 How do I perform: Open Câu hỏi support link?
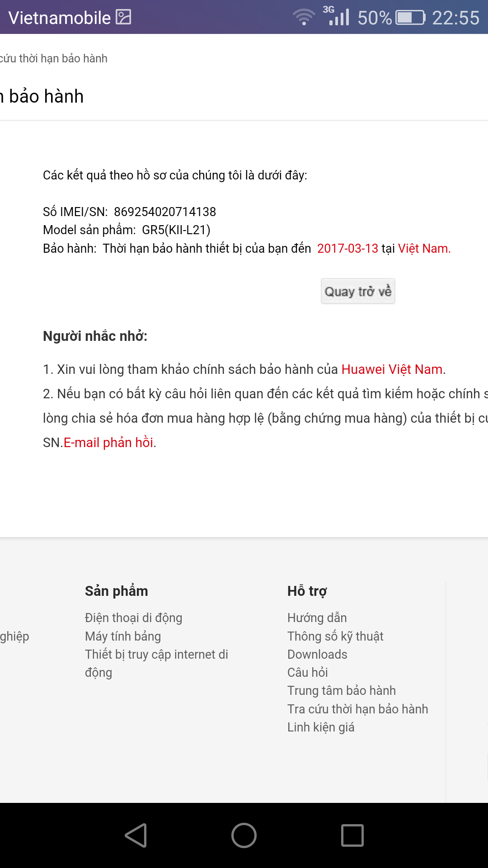click(x=308, y=673)
